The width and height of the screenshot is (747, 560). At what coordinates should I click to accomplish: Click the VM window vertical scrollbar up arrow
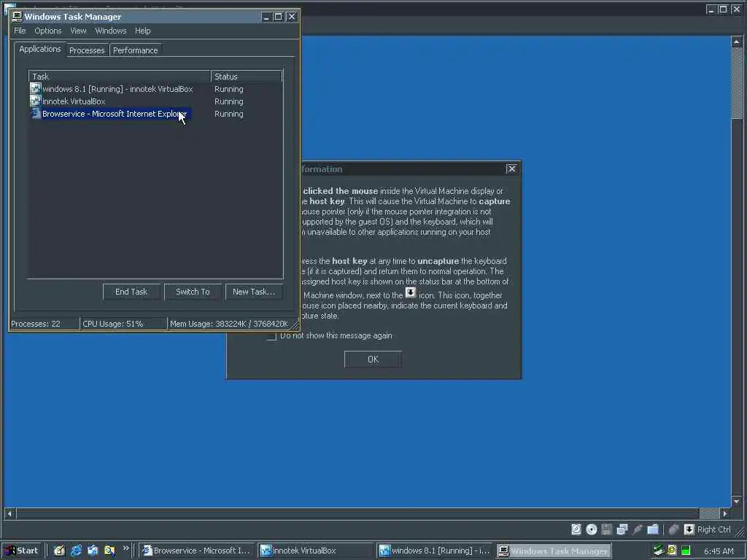737,42
